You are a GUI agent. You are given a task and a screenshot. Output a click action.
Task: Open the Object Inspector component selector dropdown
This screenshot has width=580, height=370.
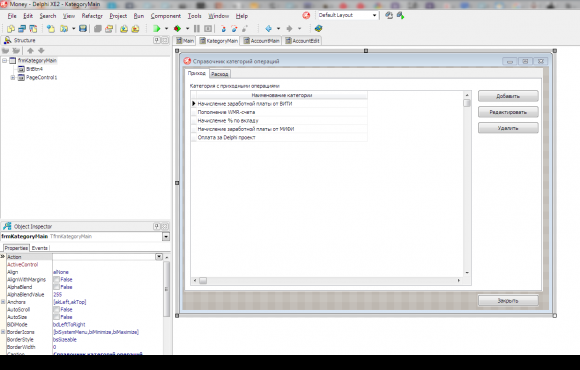click(166, 236)
